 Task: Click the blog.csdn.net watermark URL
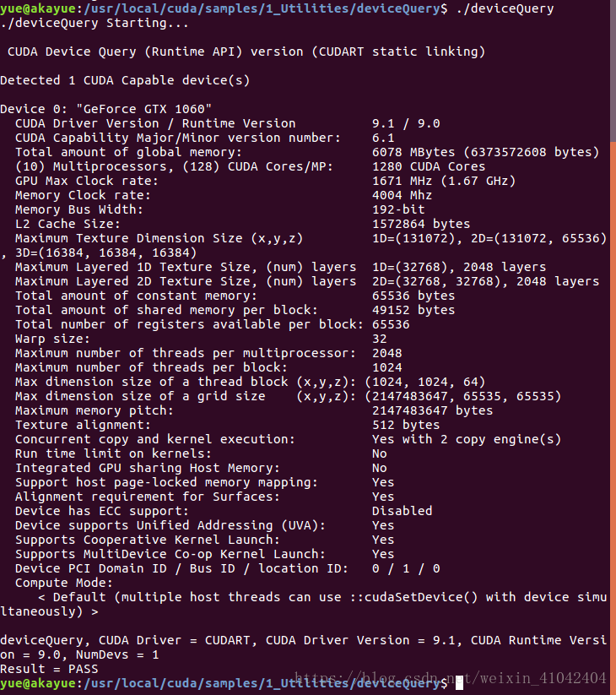[451, 678]
